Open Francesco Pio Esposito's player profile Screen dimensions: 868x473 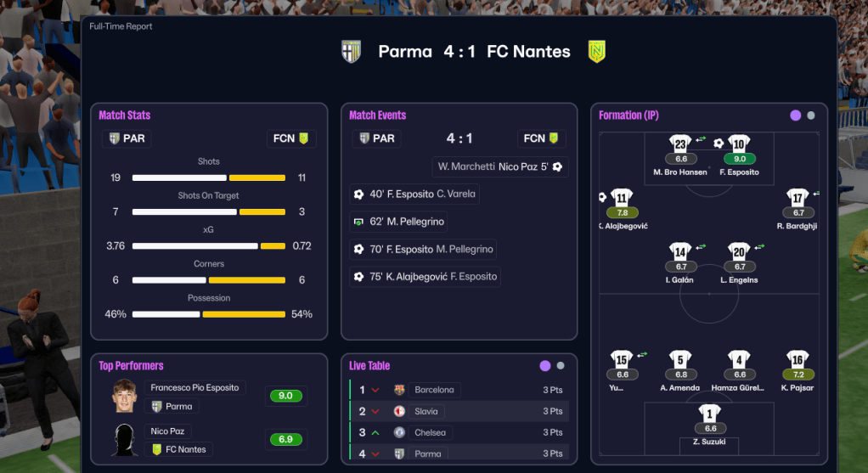tap(194, 387)
